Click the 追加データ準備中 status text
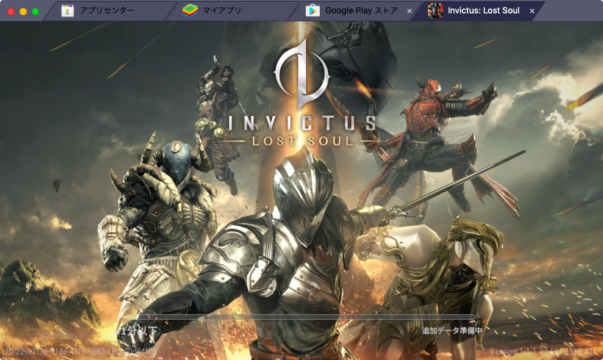 tap(452, 331)
